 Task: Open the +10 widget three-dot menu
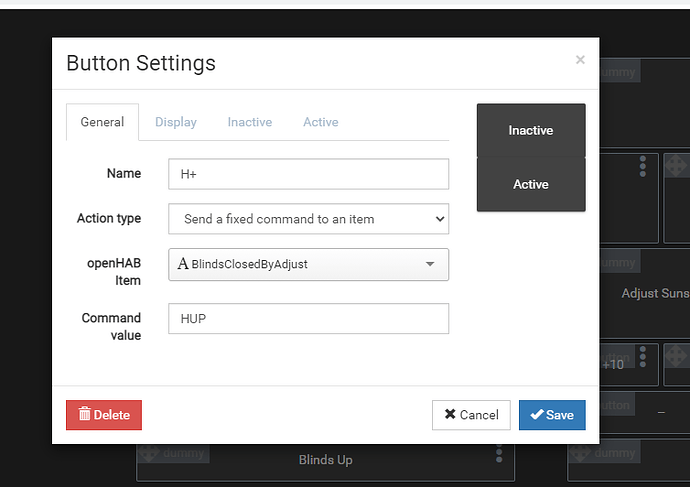[642, 357]
